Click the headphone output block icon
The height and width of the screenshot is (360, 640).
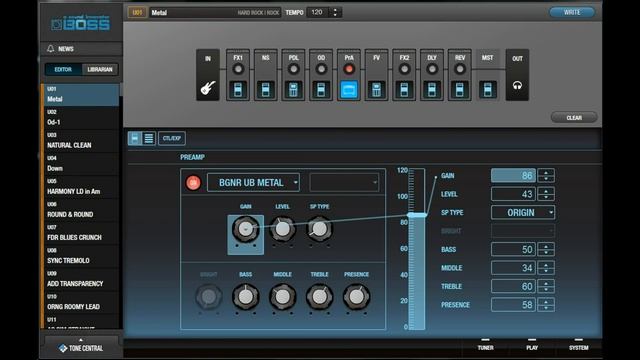[517, 85]
